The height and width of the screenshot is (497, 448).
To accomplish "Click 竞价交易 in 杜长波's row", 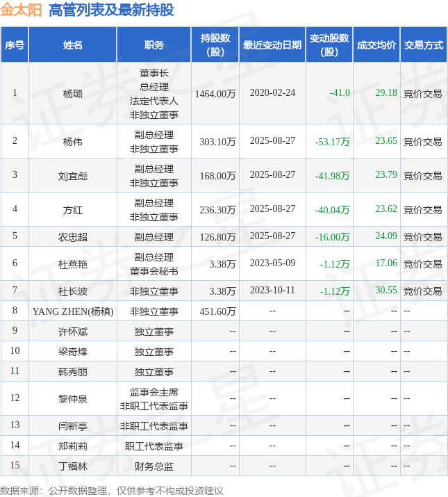I will 423,291.
